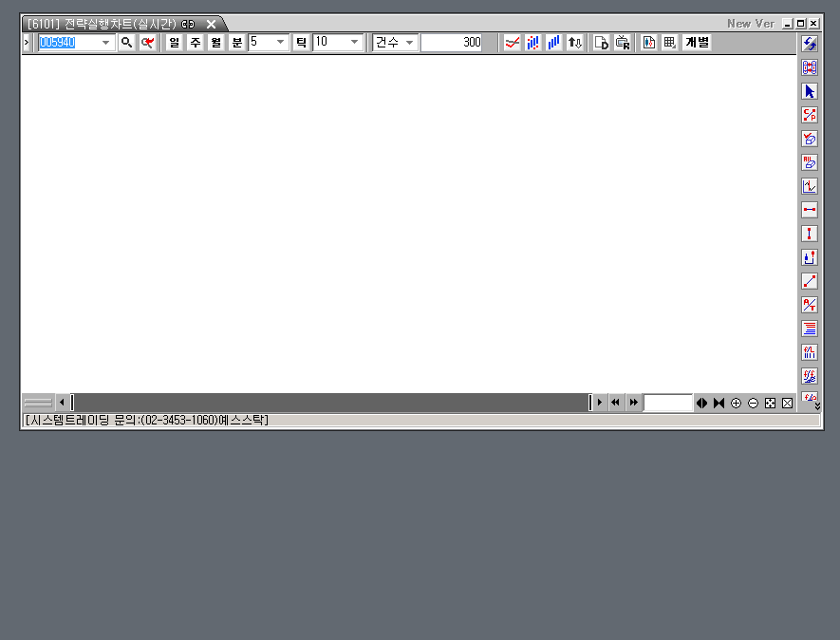The width and height of the screenshot is (840, 640).
Task: Toggle tick chart mode (틱)
Action: pos(302,43)
